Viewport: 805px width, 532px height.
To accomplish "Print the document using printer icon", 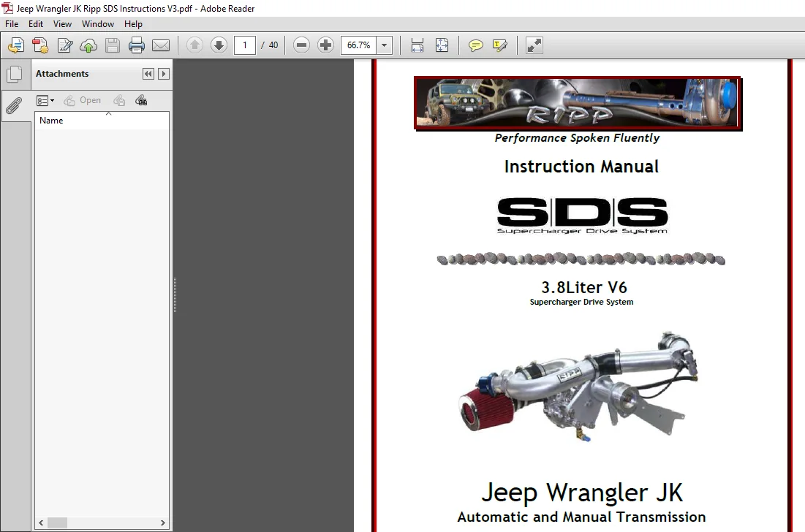I will [x=137, y=45].
